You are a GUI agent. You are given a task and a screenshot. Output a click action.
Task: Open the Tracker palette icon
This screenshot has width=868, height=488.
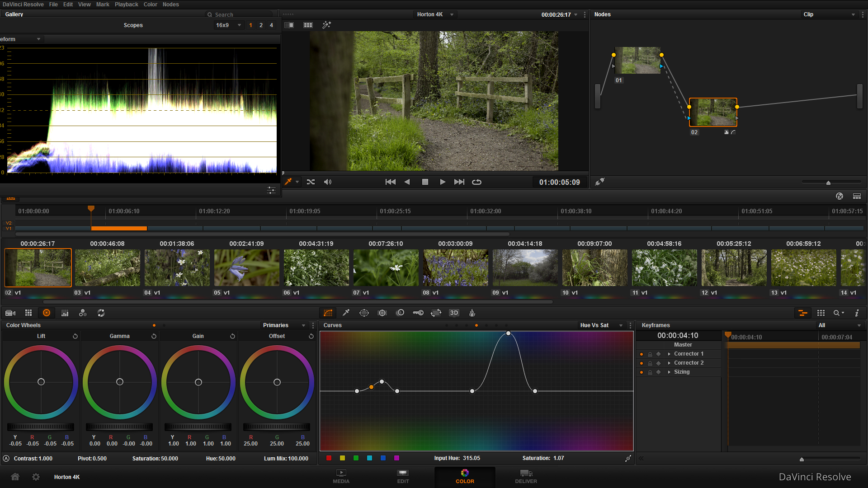click(x=382, y=313)
